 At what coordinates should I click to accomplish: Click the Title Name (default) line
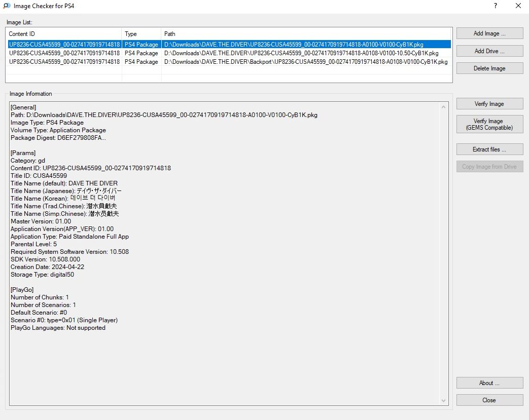64,183
